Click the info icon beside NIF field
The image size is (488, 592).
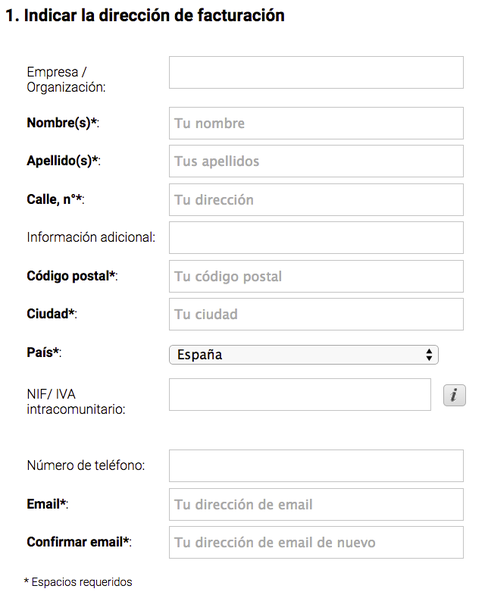[454, 395]
